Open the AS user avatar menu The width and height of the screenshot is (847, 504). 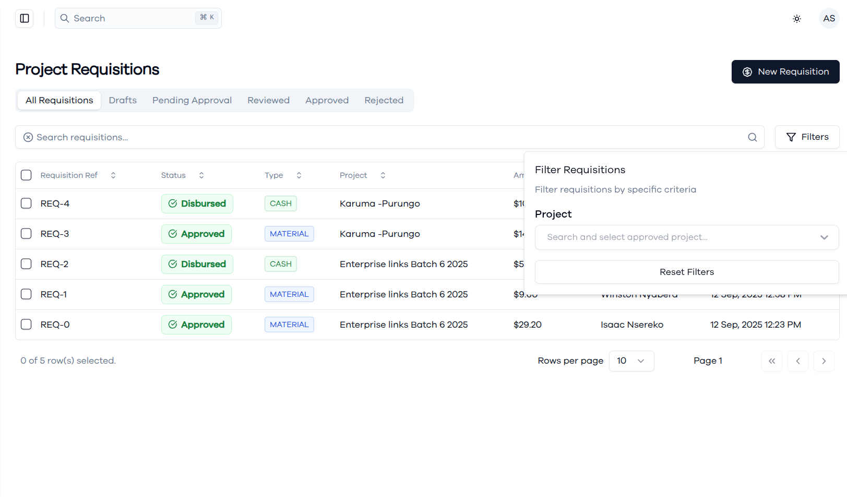point(829,18)
